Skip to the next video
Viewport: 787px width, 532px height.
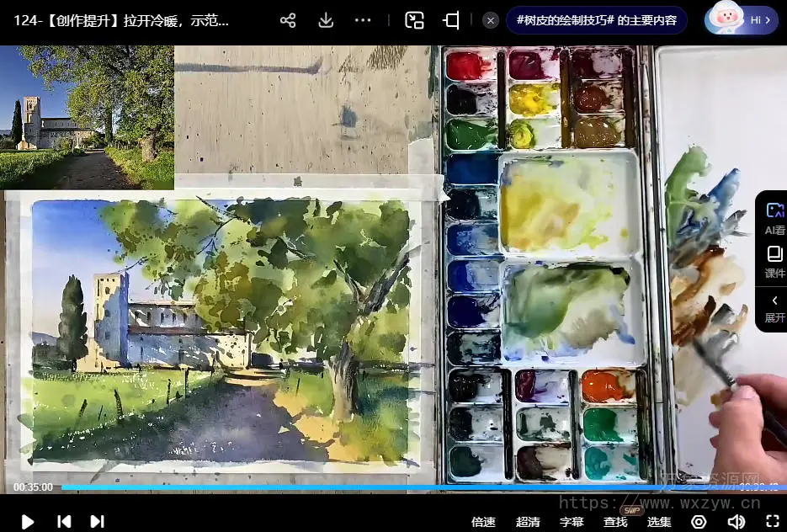[x=97, y=522]
